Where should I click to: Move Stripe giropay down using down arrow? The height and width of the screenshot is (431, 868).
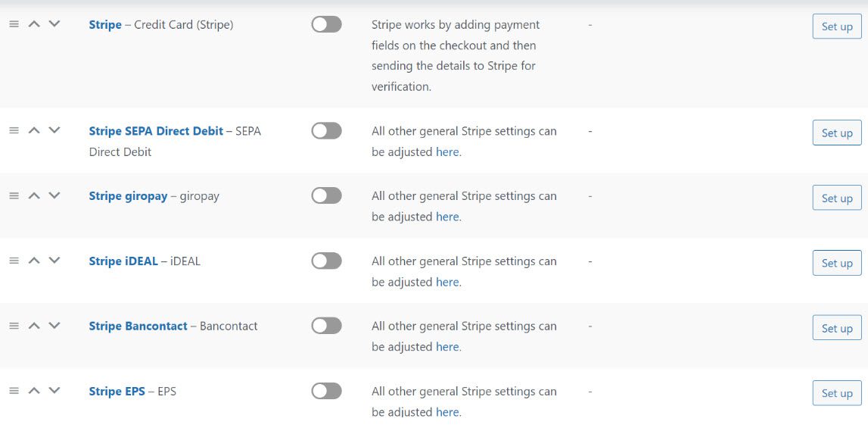click(x=54, y=195)
